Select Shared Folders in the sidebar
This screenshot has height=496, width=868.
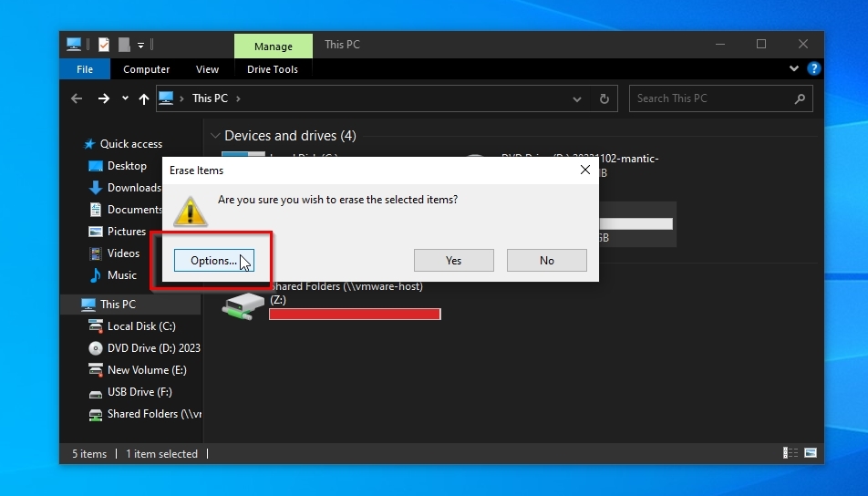(x=154, y=414)
